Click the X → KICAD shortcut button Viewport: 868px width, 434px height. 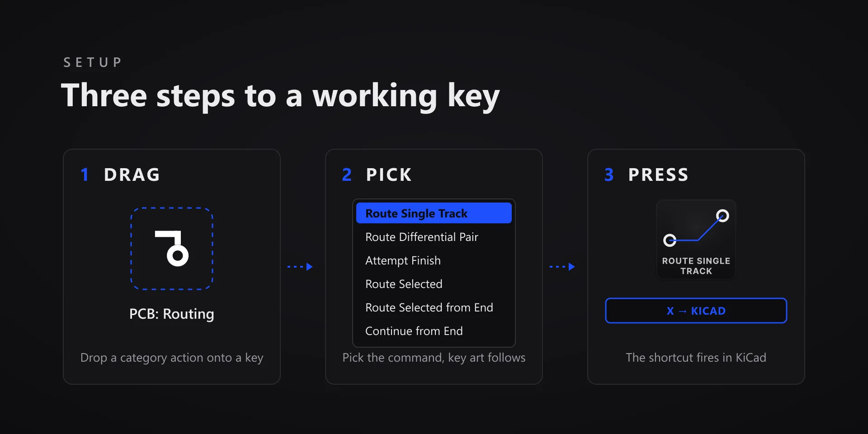pos(696,311)
